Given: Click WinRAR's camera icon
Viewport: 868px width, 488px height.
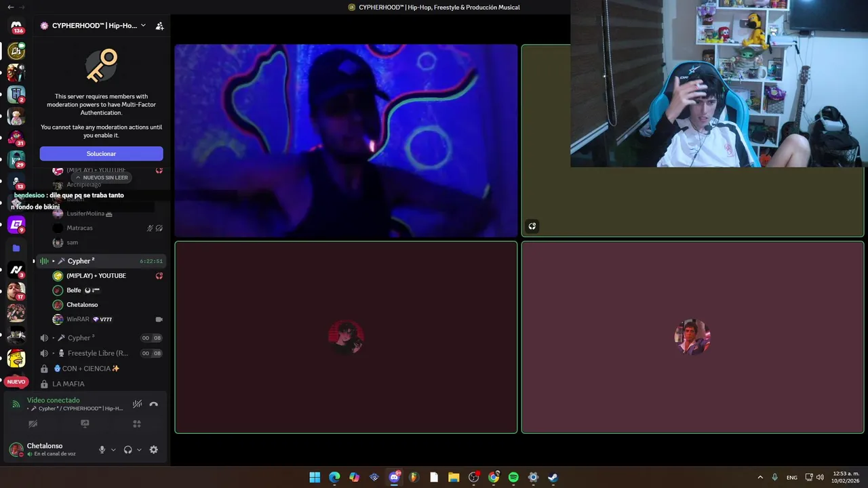Looking at the screenshot, I should click(x=159, y=319).
